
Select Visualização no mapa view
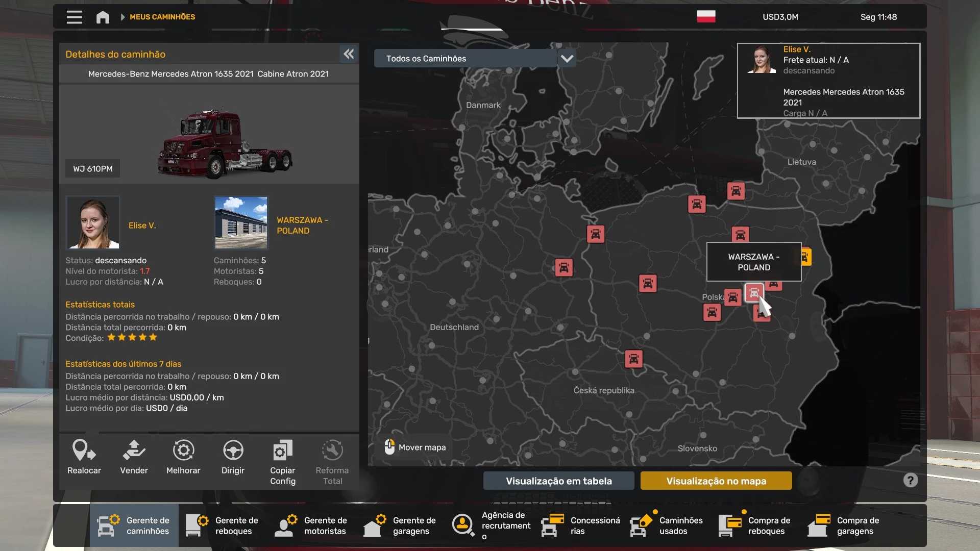716,481
